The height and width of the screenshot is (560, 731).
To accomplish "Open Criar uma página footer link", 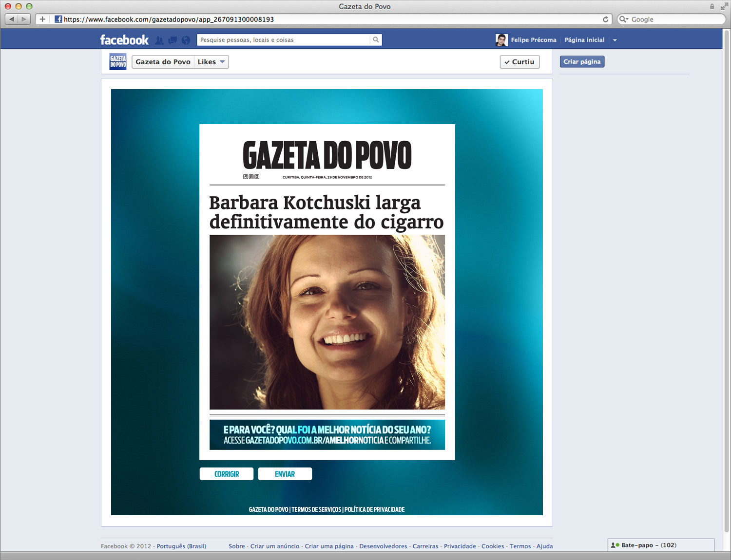I will [x=329, y=546].
